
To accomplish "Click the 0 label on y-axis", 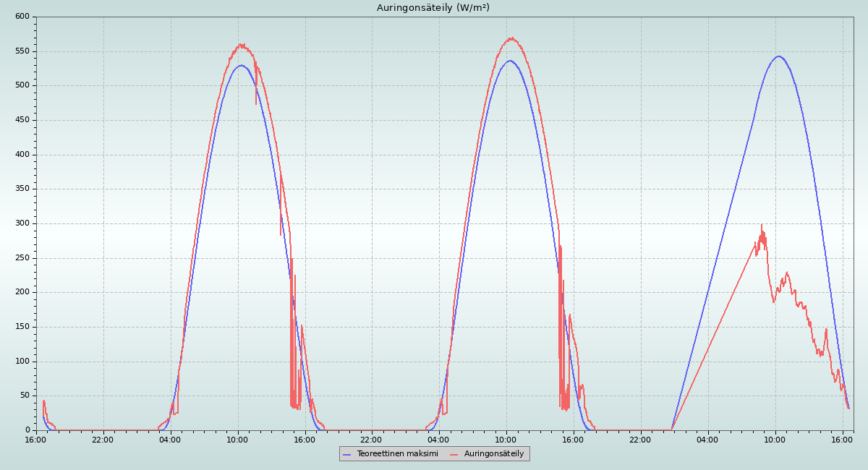I will coord(27,430).
